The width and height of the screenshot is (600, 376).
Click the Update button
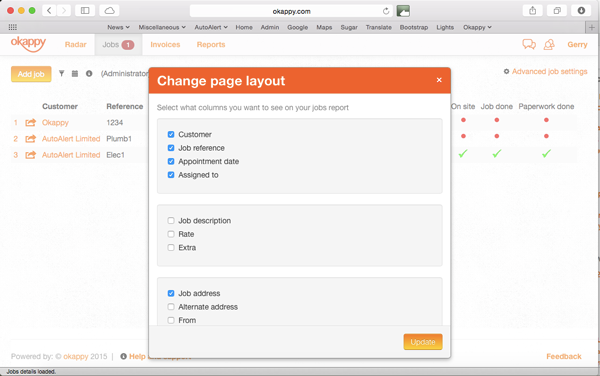pyautogui.click(x=423, y=342)
